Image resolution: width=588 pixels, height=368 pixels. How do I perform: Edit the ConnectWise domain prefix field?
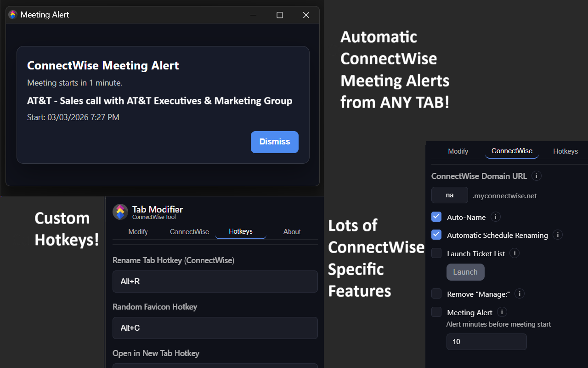(450, 195)
